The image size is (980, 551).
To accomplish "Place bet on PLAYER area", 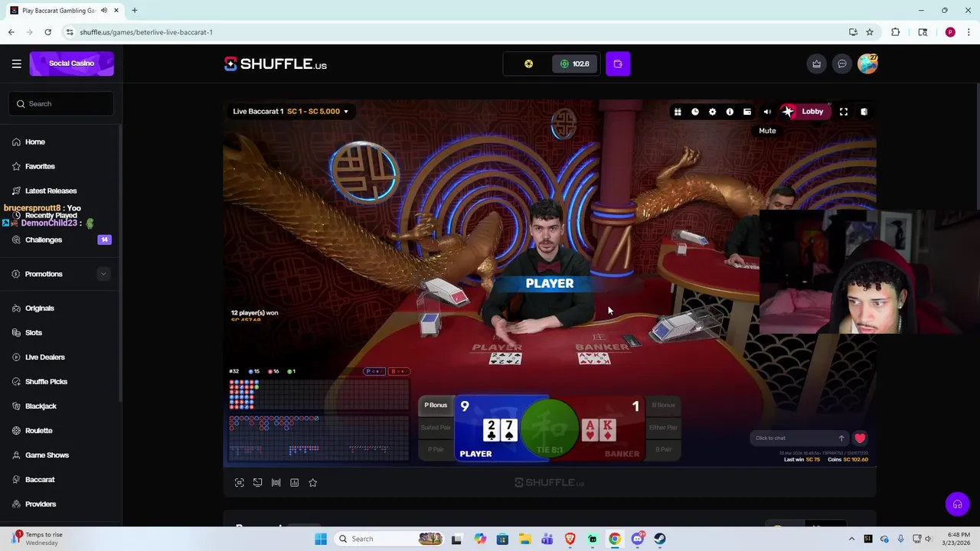I will pyautogui.click(x=490, y=430).
